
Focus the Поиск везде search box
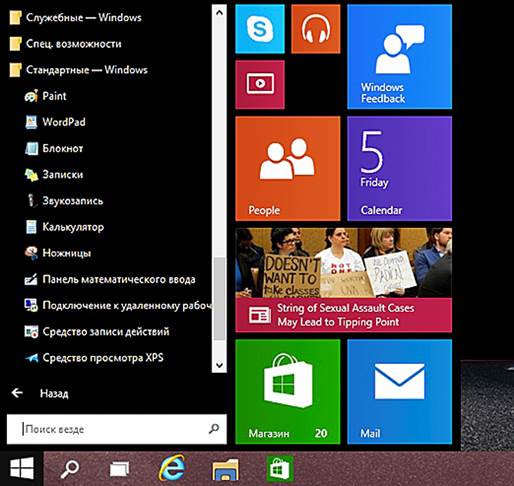coord(117,429)
